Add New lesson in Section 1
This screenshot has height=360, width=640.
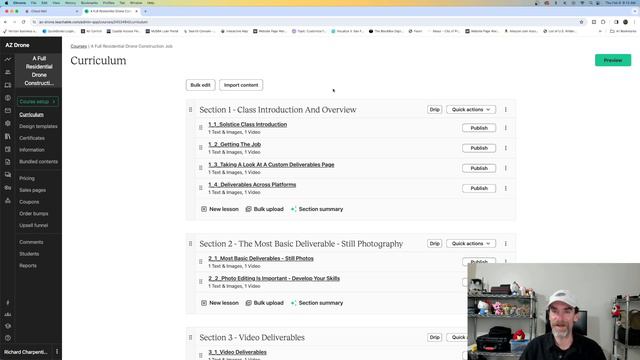tap(220, 209)
